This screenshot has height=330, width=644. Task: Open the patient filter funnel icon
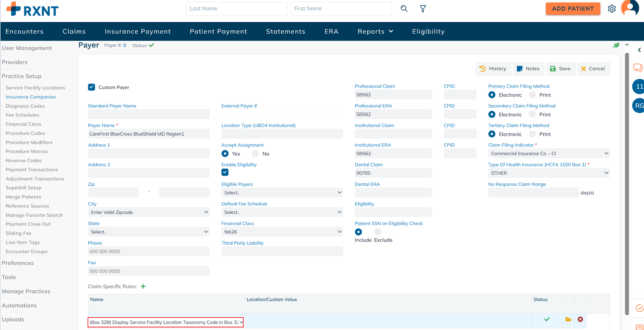pyautogui.click(x=423, y=9)
